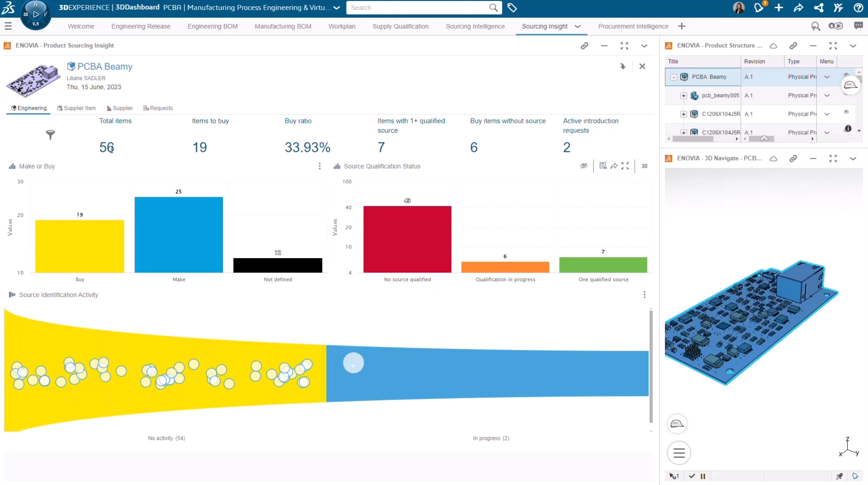Open the filter funnel icon
Viewport: 868px width, 485px height.
[x=50, y=135]
